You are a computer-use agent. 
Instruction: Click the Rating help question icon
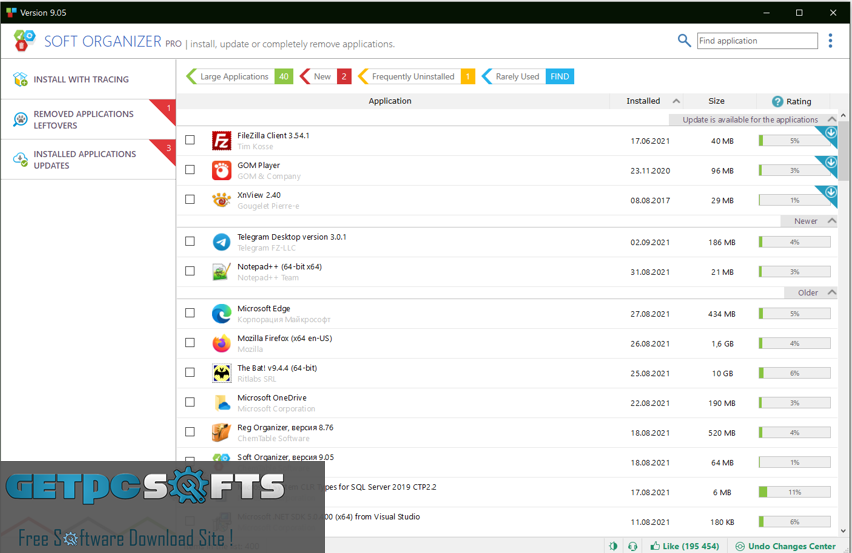pyautogui.click(x=778, y=102)
